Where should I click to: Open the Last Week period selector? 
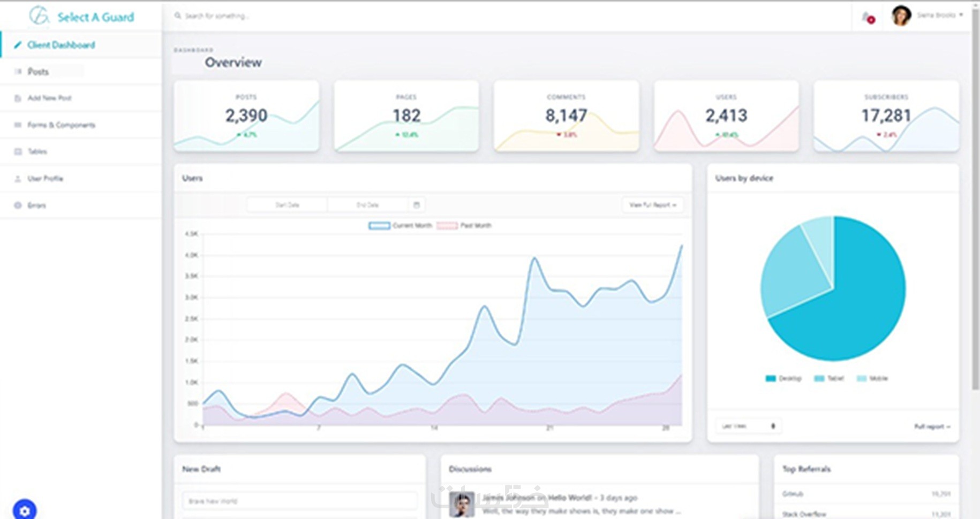click(748, 426)
